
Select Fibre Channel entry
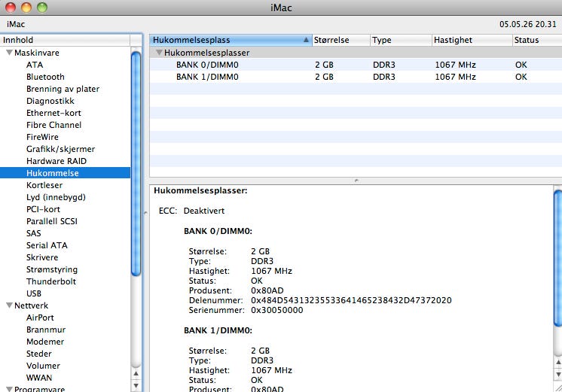[x=53, y=125]
